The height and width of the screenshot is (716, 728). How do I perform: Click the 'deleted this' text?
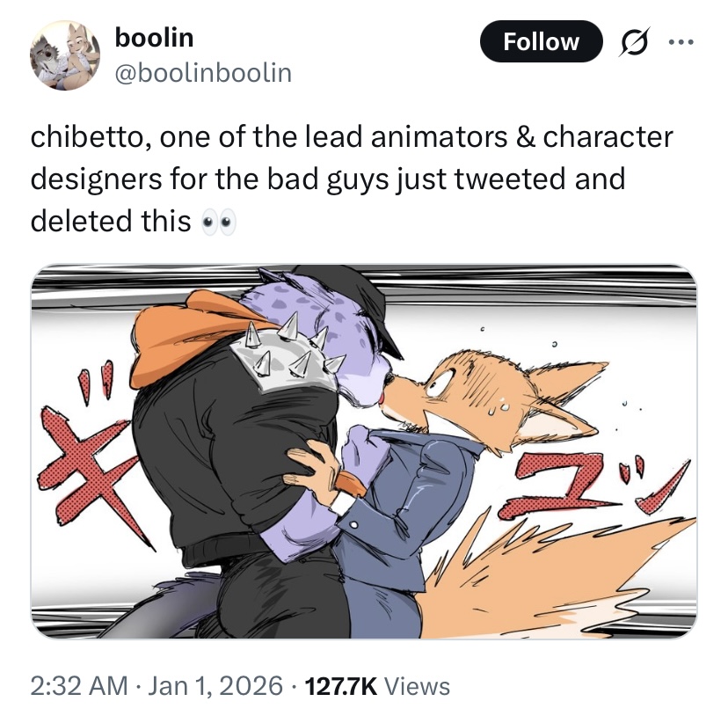(x=111, y=221)
